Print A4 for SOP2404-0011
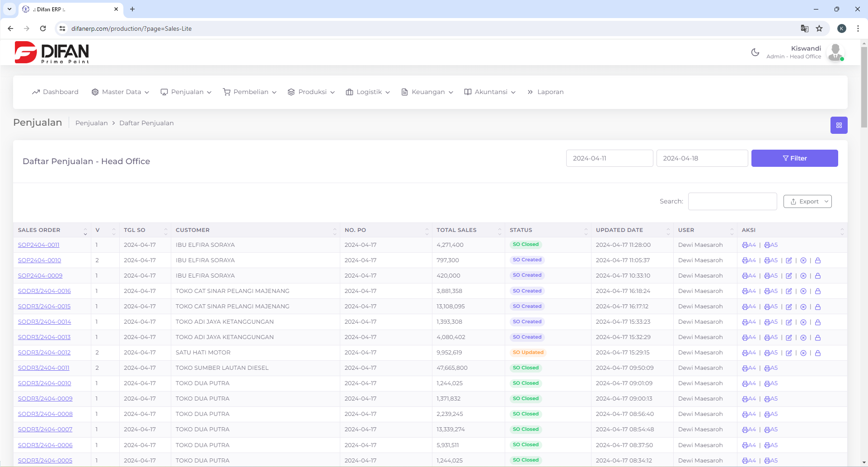The width and height of the screenshot is (868, 467). click(x=749, y=245)
